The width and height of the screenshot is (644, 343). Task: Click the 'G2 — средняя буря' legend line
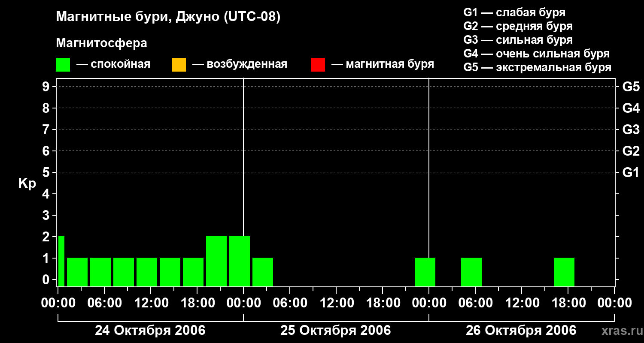pyautogui.click(x=518, y=26)
